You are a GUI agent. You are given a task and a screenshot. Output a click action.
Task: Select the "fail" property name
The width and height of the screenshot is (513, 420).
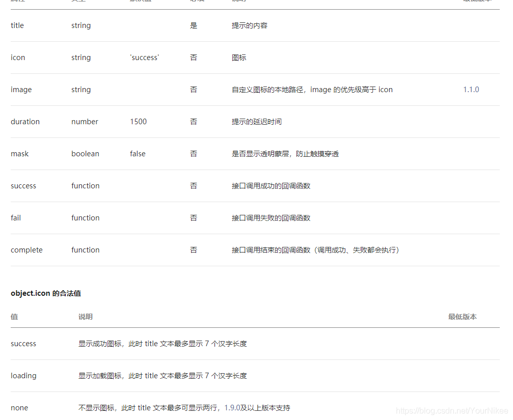pos(16,218)
